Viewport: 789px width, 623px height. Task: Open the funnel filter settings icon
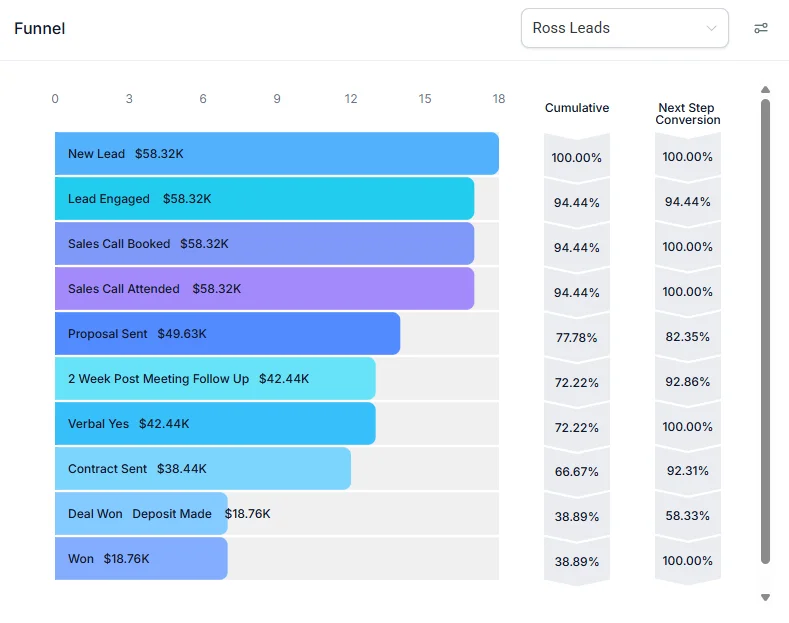(x=760, y=28)
